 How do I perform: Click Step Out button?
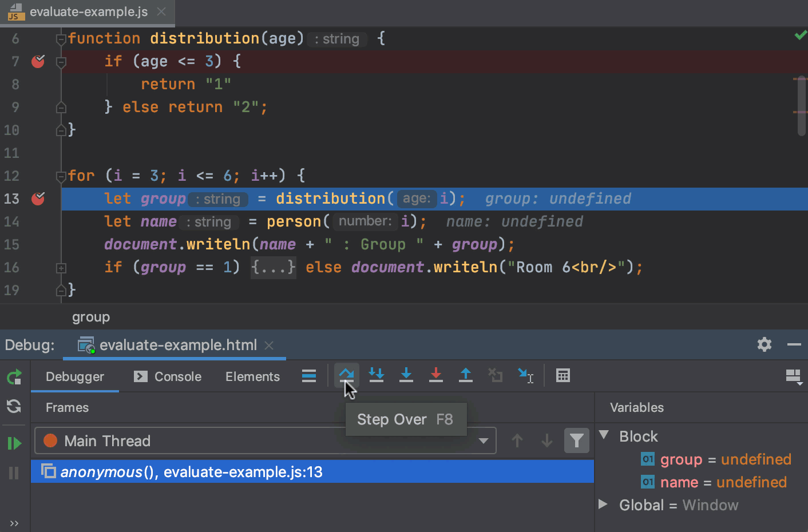(x=466, y=375)
